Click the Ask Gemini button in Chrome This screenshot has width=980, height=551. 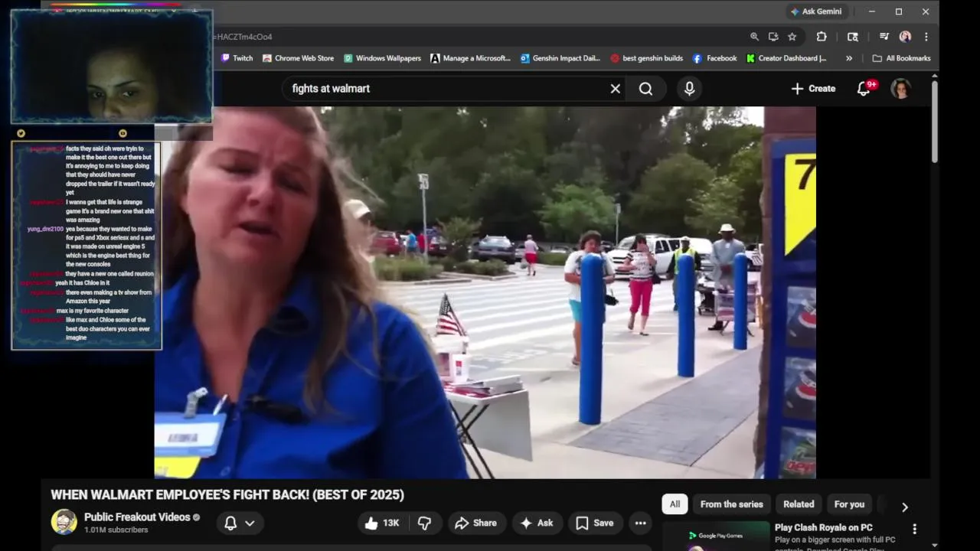coord(815,11)
